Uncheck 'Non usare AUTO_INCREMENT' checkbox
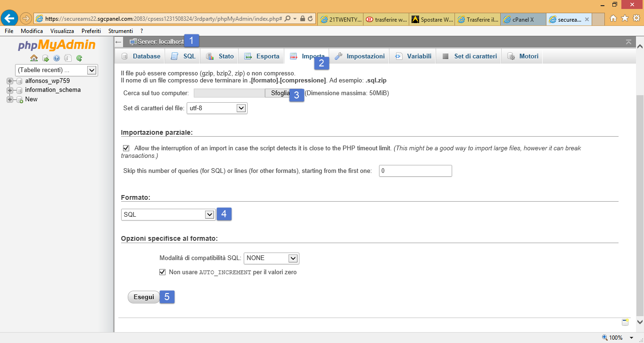Viewport: 644px width, 343px height. click(163, 272)
